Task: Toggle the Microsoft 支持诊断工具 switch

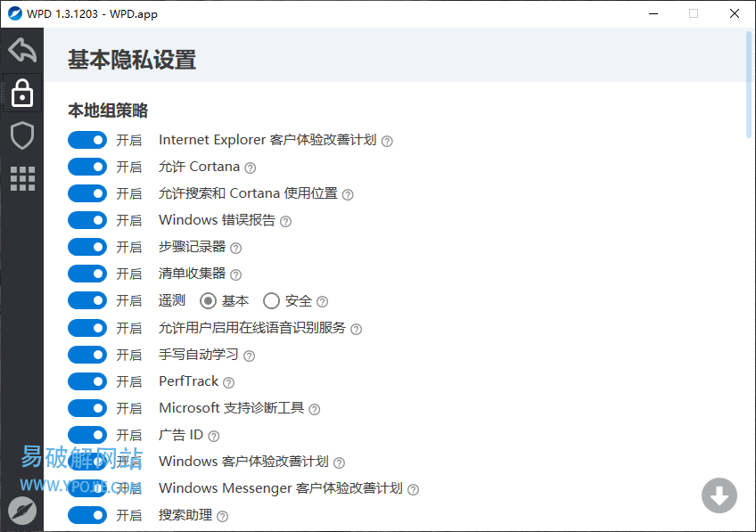Action: [87, 408]
